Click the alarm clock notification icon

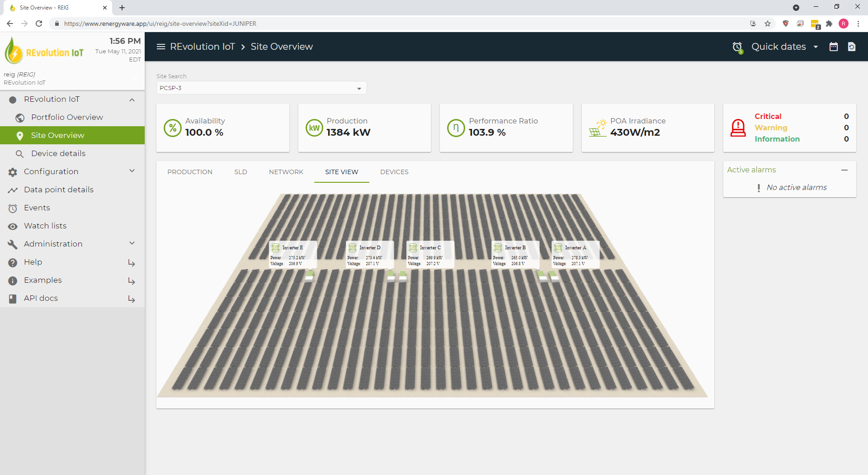pos(737,47)
